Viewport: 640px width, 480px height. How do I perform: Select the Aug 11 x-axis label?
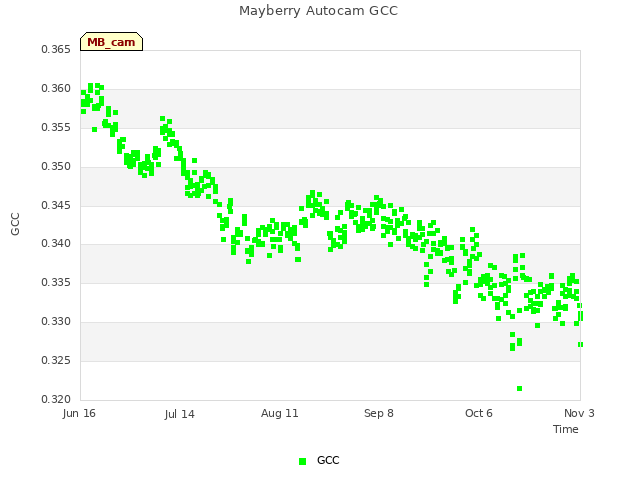(280, 413)
